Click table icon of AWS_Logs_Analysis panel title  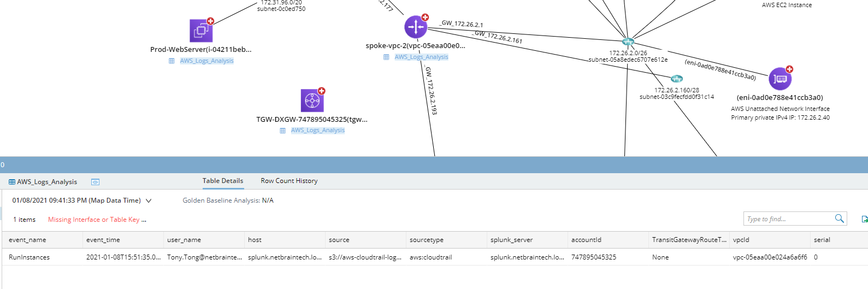tap(12, 182)
